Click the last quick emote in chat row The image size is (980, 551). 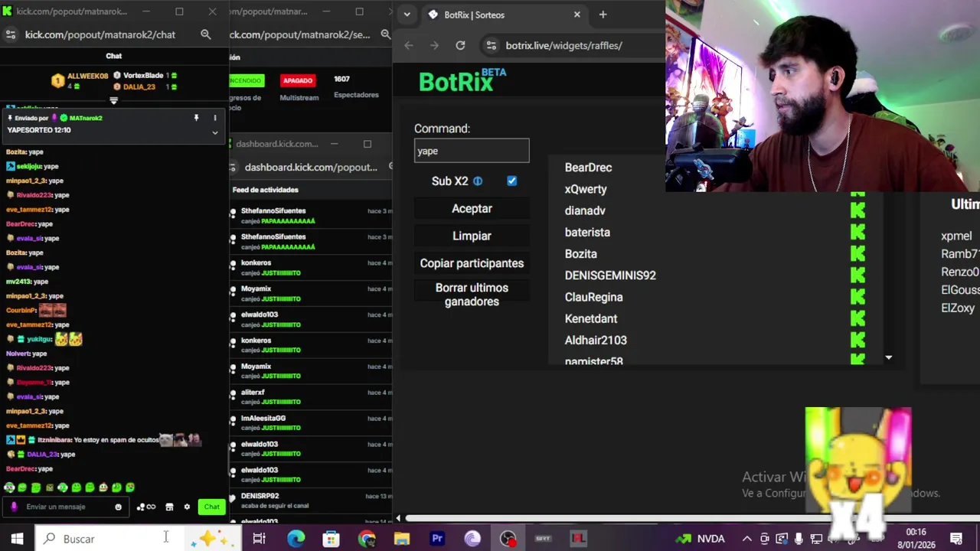coord(130,487)
